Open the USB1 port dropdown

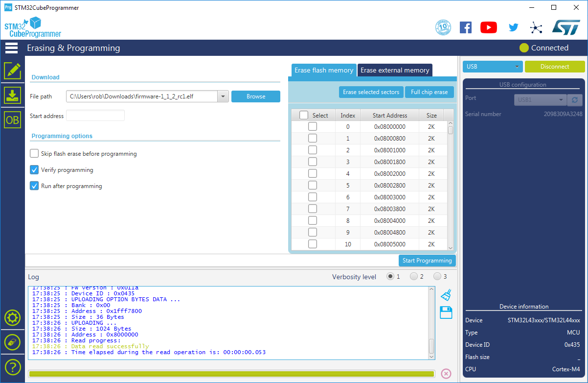540,100
